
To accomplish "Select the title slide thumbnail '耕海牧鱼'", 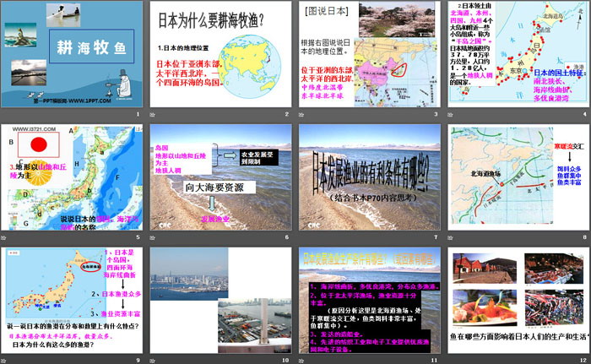I will [71, 53].
